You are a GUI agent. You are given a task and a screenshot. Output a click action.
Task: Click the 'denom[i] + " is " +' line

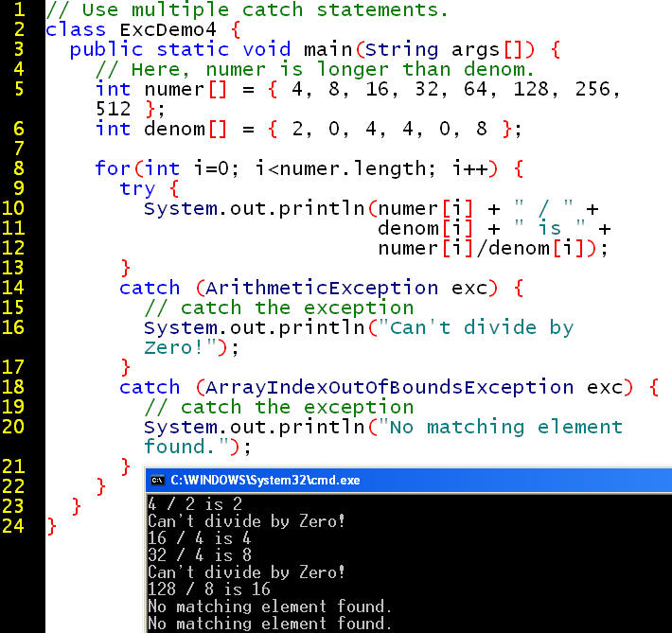494,228
